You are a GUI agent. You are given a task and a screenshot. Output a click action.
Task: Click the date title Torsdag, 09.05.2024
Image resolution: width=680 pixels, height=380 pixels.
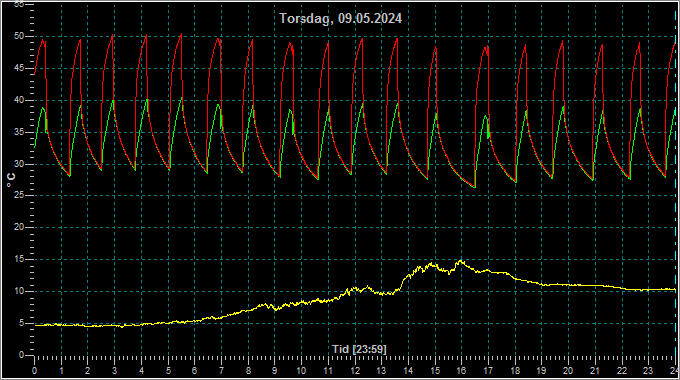pos(340,19)
